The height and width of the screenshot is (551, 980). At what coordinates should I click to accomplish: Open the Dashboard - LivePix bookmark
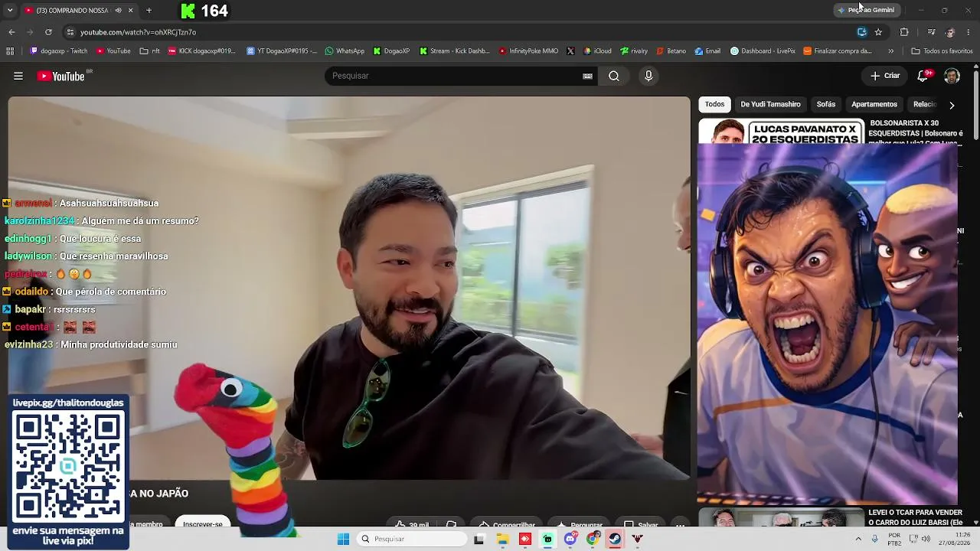click(763, 51)
